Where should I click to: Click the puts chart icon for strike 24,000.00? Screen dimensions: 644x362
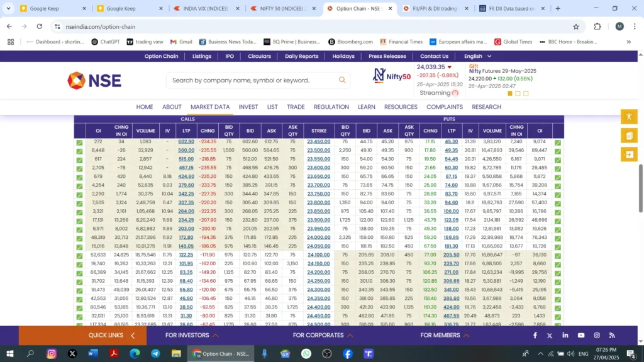click(558, 238)
